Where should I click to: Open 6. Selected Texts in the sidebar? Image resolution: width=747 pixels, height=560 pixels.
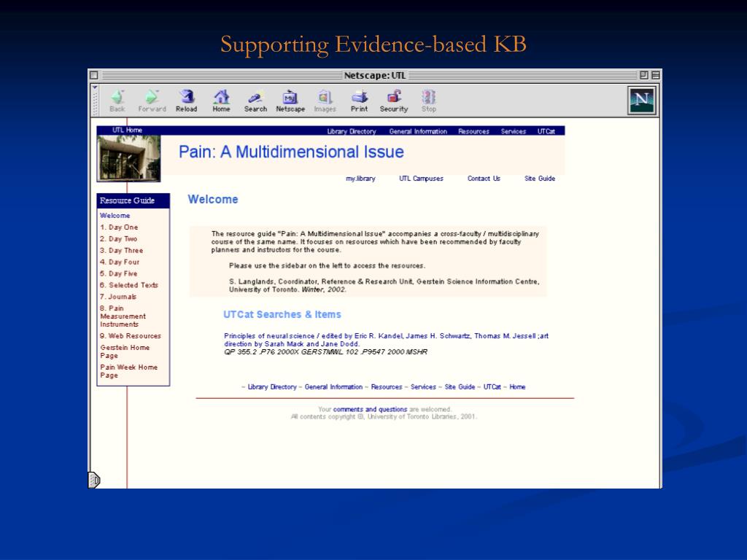128,285
